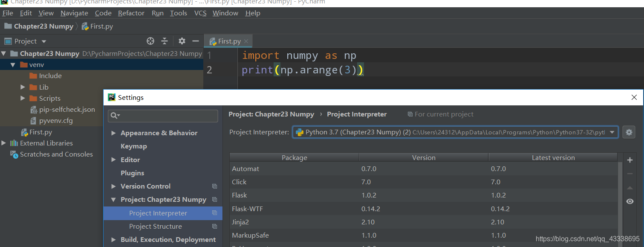Select Scratches and Consoles node
This screenshot has width=644, height=247.
pos(51,154)
